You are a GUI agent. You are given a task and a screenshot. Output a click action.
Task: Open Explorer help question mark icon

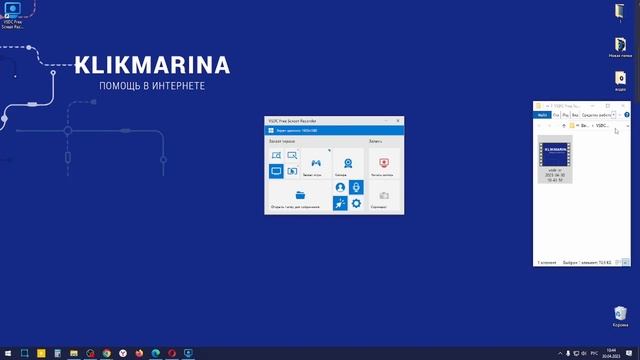tap(627, 115)
